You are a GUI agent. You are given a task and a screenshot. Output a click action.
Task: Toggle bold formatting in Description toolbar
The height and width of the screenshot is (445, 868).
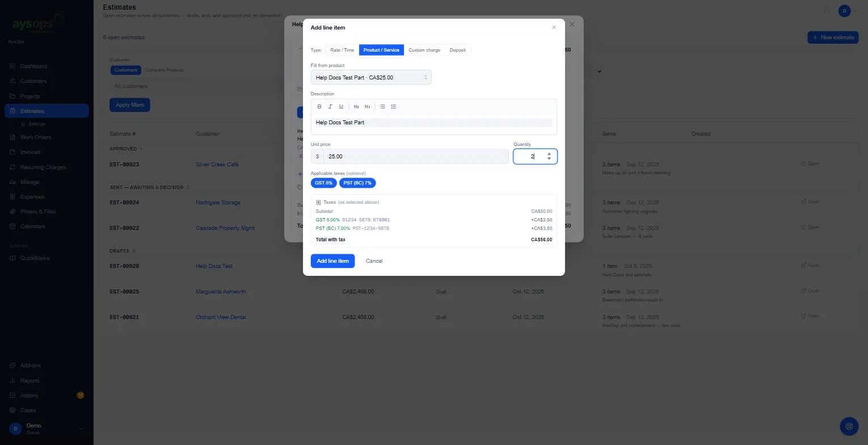pyautogui.click(x=319, y=107)
